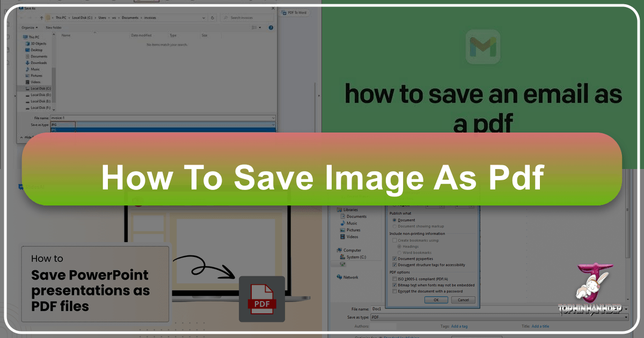Click the blue help question mark icon
This screenshot has width=644, height=338.
(271, 27)
